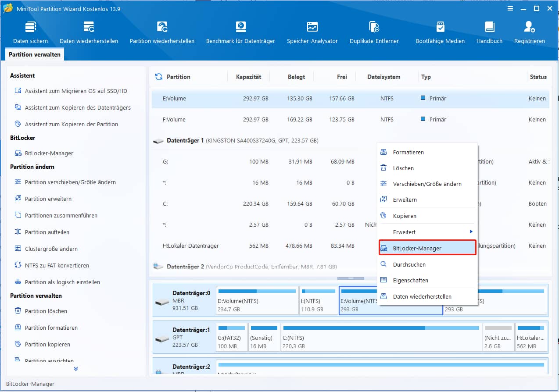Select the F:Volume row in the partition list
This screenshot has height=392, width=559.
tap(350, 120)
